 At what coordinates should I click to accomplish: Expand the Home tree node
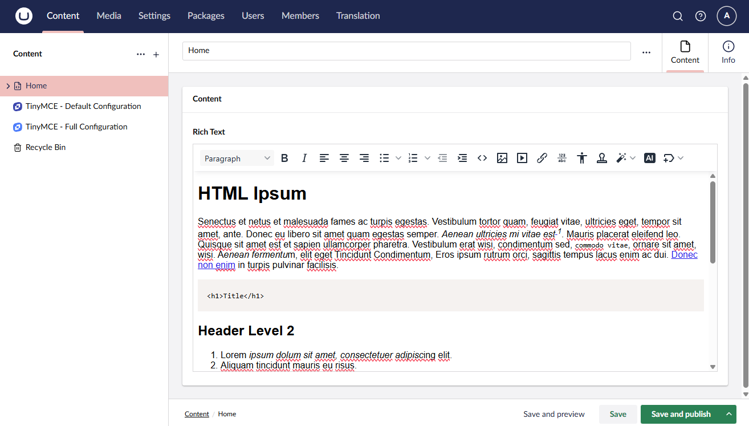(8, 86)
